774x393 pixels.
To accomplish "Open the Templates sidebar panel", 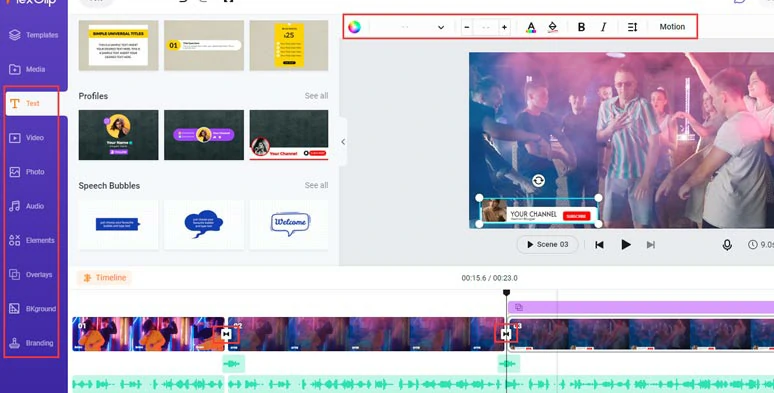I will point(33,35).
